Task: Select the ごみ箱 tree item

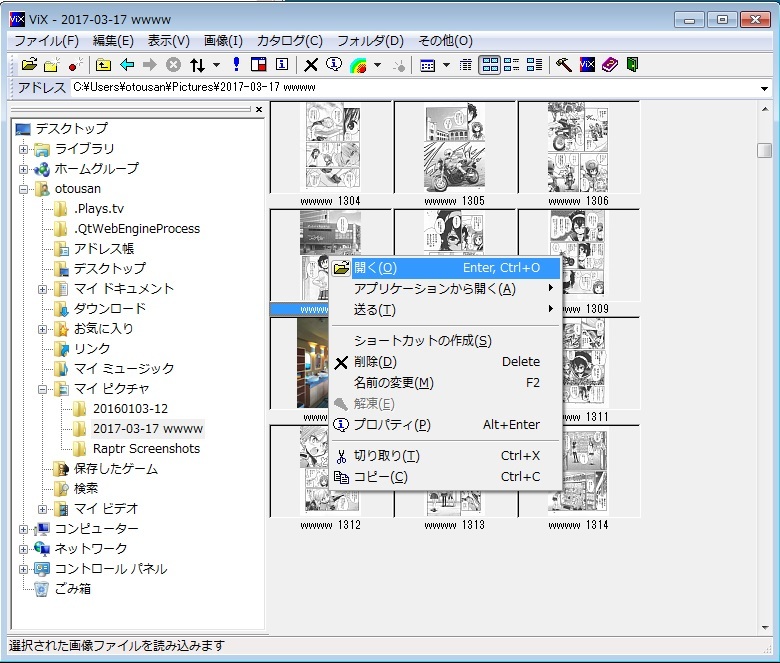Action: tap(63, 589)
